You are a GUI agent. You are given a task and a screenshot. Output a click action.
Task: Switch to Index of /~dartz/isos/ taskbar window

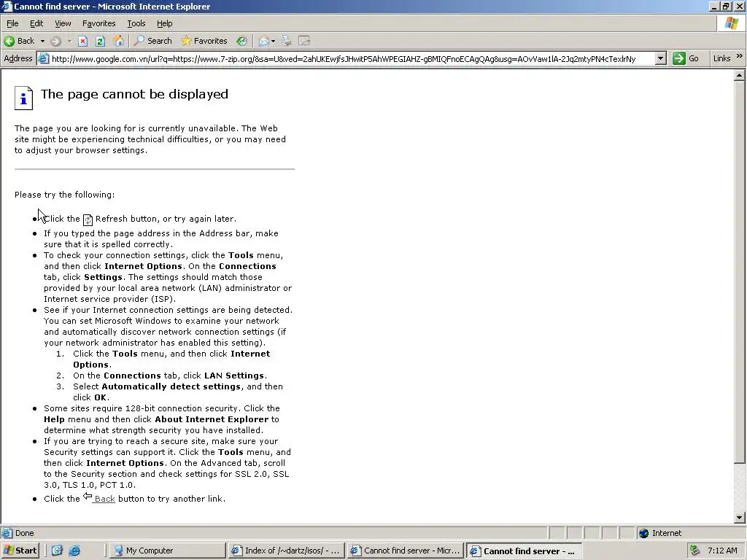pyautogui.click(x=285, y=551)
